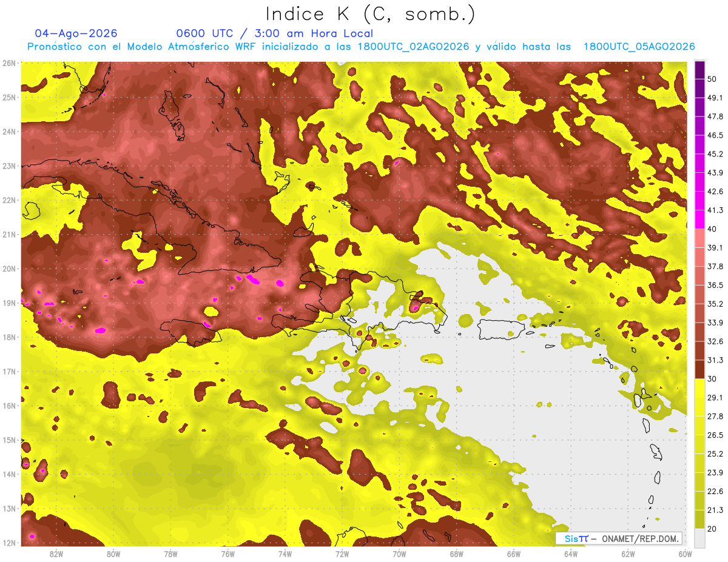The image size is (728, 562).
Task: Click the '78W' longitude label
Action: click(170, 554)
